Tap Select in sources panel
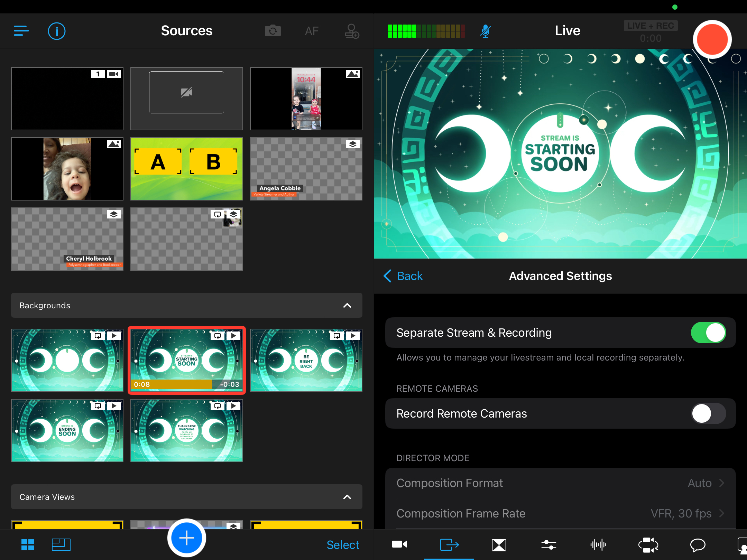The width and height of the screenshot is (747, 560). (343, 545)
